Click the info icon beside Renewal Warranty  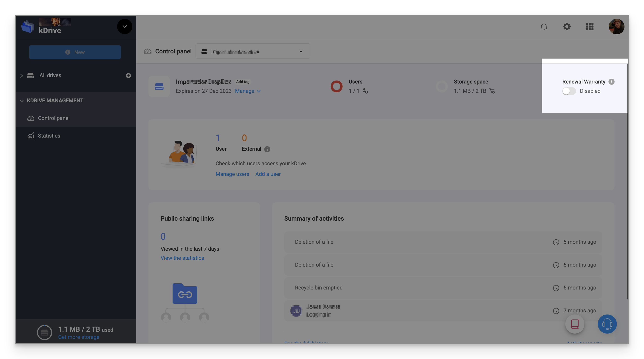pyautogui.click(x=612, y=82)
